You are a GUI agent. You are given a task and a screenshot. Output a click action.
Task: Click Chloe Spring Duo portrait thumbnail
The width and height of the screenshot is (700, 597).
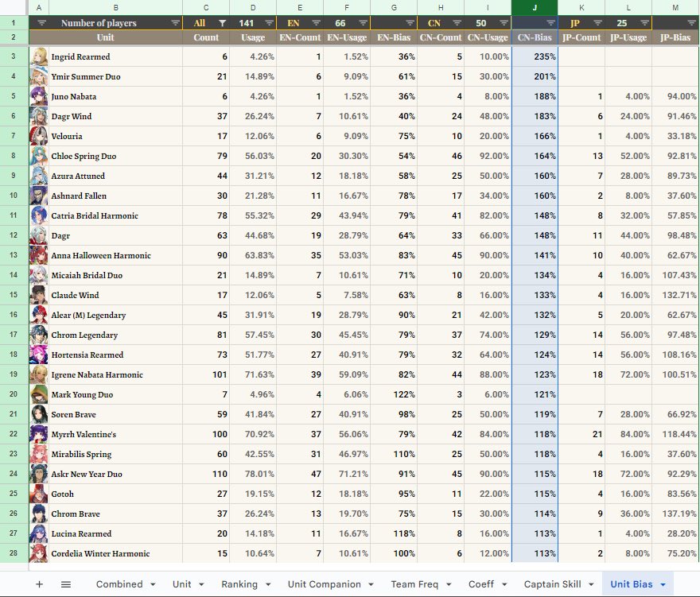pos(39,156)
